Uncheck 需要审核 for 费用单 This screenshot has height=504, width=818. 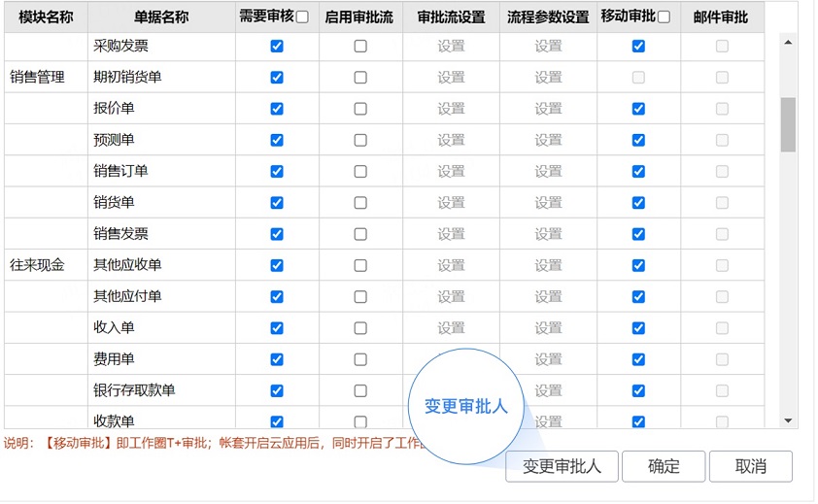[x=277, y=359]
